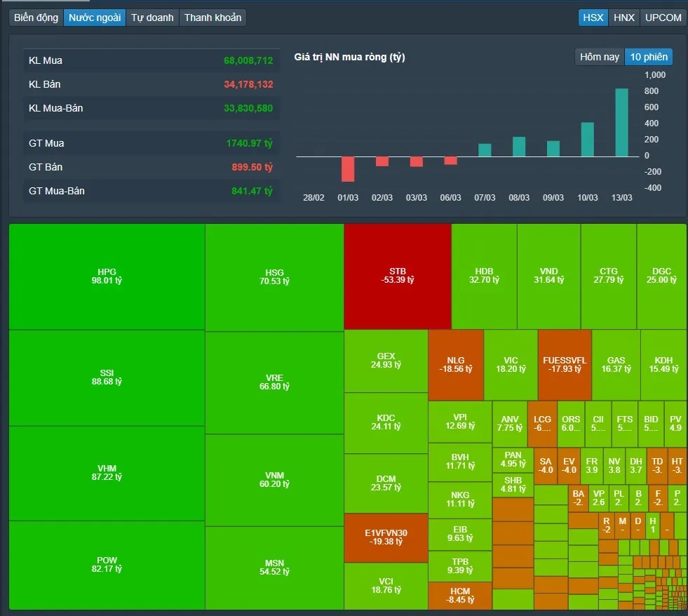Click the HPG treemap tile
This screenshot has width=688, height=616.
pos(107,276)
